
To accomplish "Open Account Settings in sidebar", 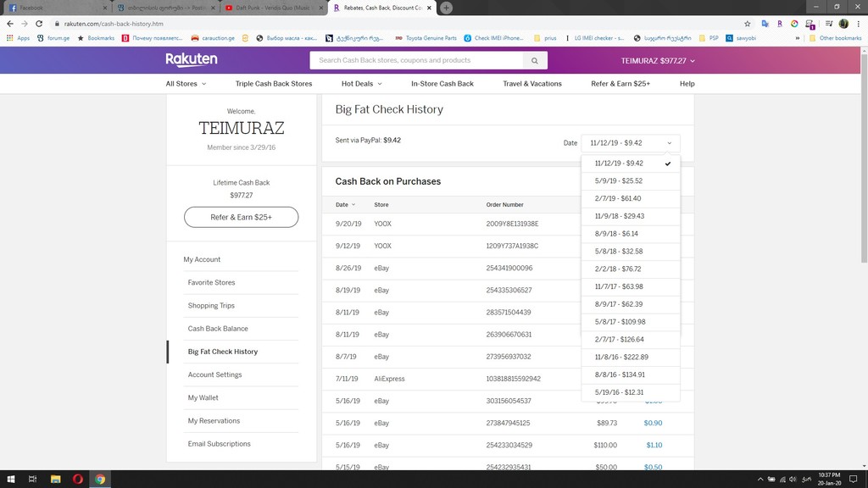I will coord(214,374).
